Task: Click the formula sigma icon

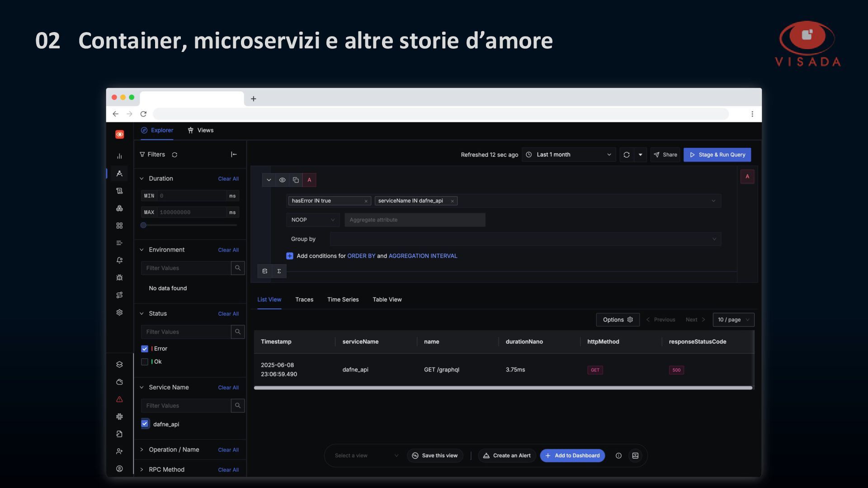Action: point(279,271)
